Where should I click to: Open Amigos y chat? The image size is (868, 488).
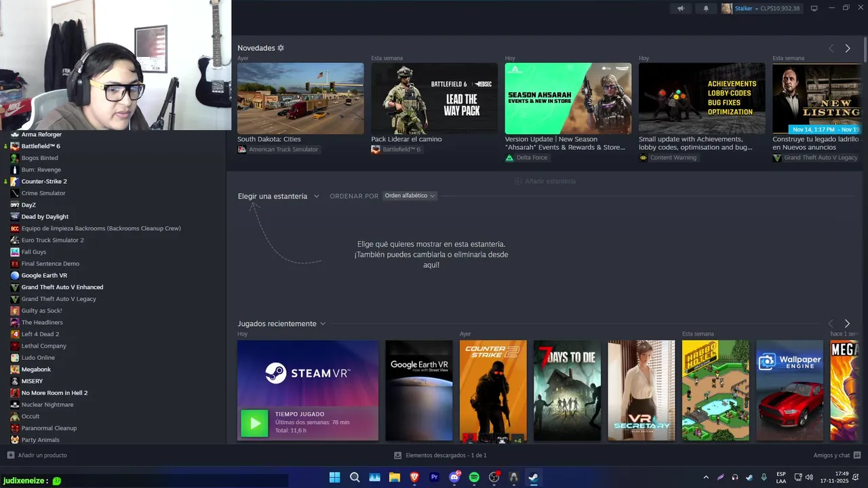click(837, 455)
